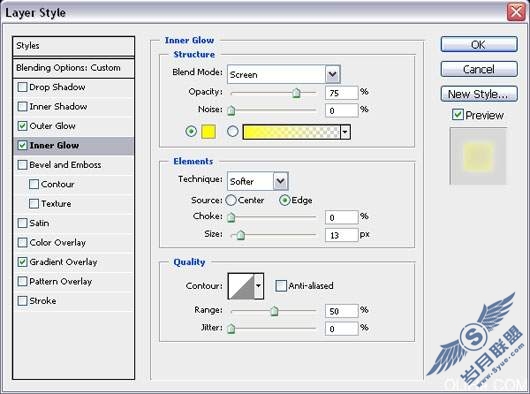The height and width of the screenshot is (394, 530).
Task: Choose the gradient glow radio button
Action: point(233,131)
